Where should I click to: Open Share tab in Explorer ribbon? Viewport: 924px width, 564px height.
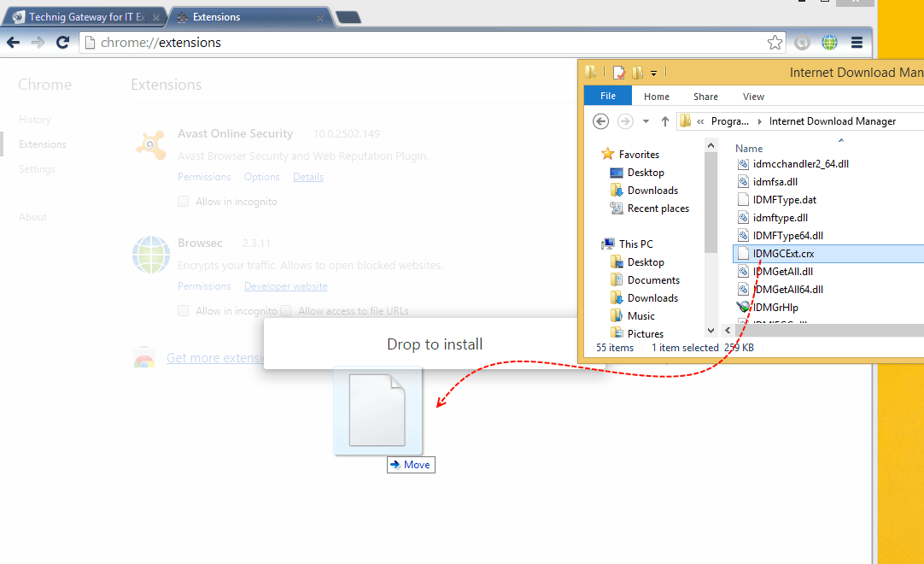pyautogui.click(x=705, y=97)
